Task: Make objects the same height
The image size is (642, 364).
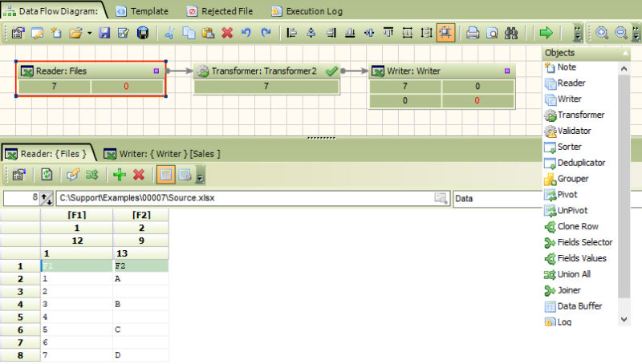Action: point(427,33)
